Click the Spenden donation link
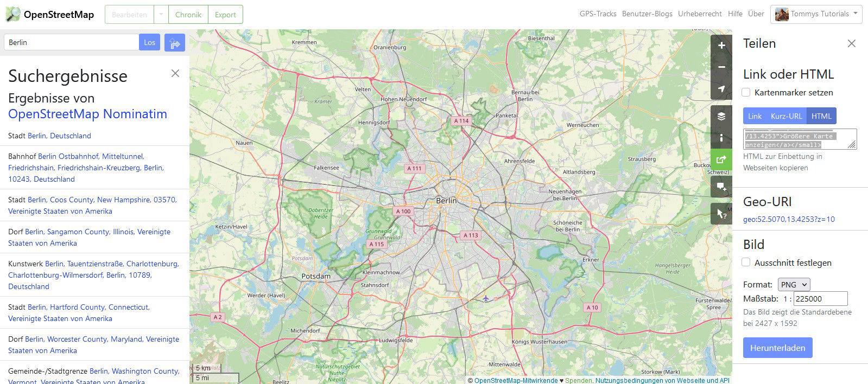Screen dimensions: 868x384 [578, 380]
